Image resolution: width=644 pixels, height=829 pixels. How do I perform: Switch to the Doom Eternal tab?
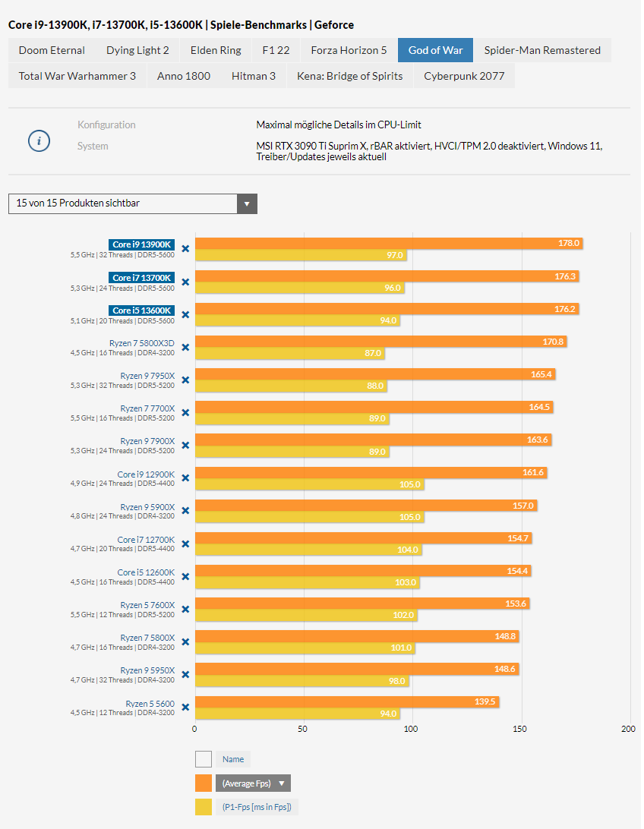pos(52,50)
